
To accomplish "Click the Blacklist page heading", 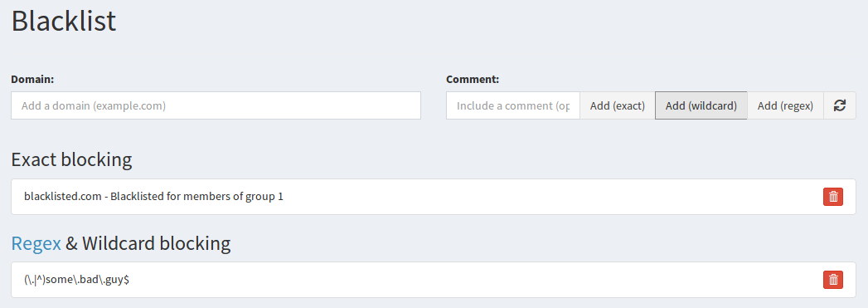I will click(64, 21).
